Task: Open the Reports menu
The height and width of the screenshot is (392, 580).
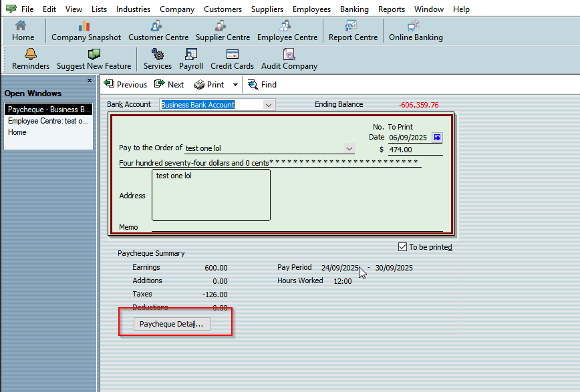Action: (392, 9)
